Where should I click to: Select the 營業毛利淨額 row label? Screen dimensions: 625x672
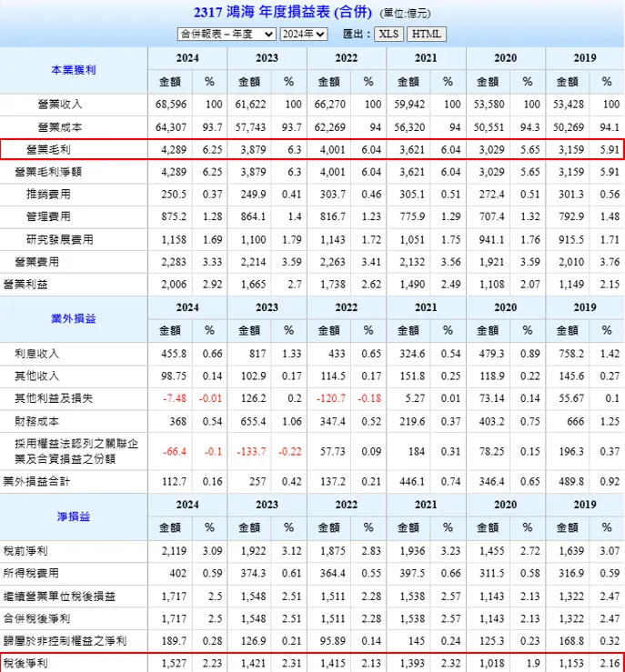48,172
